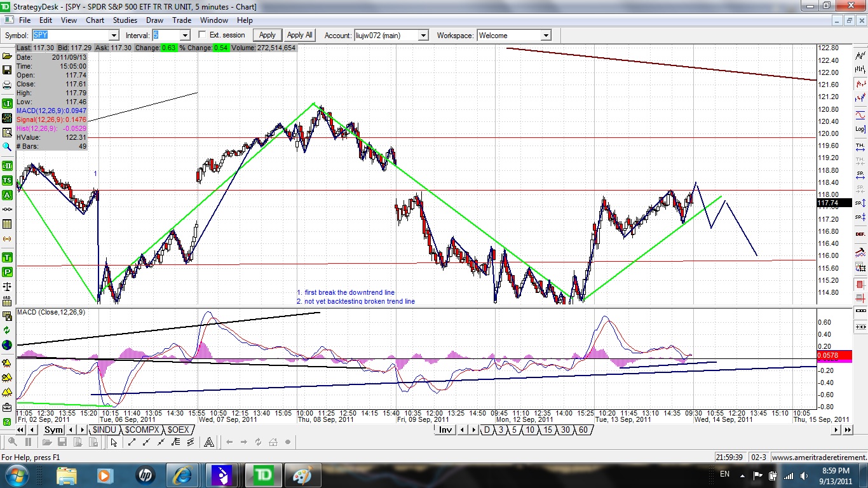Open the File menu
Image resolution: width=868 pixels, height=488 pixels.
click(24, 20)
